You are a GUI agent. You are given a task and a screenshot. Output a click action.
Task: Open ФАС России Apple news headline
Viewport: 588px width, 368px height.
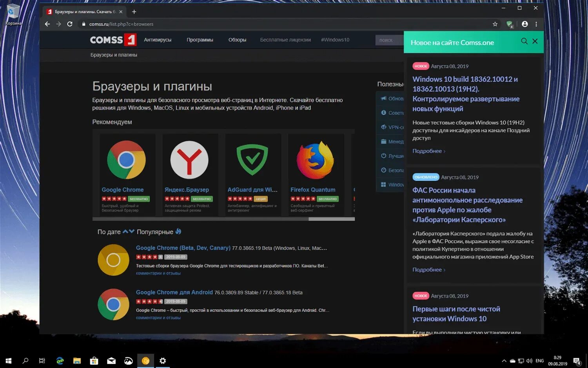point(468,205)
